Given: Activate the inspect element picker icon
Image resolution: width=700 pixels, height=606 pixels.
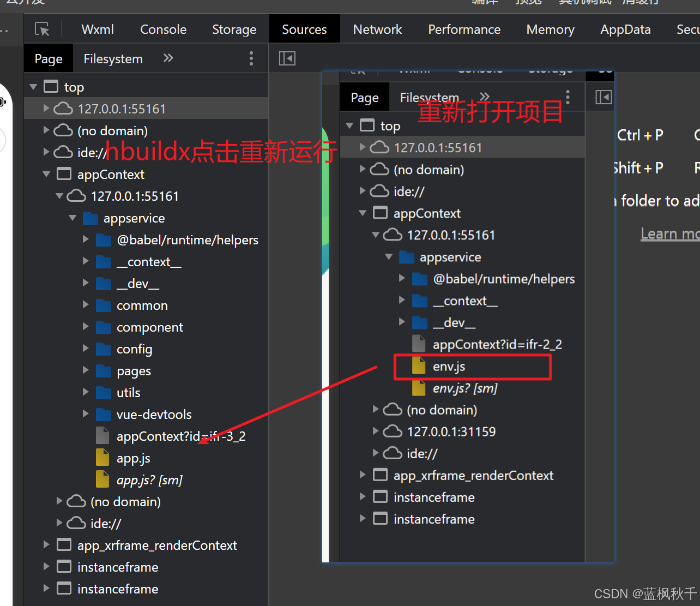Looking at the screenshot, I should pyautogui.click(x=42, y=29).
